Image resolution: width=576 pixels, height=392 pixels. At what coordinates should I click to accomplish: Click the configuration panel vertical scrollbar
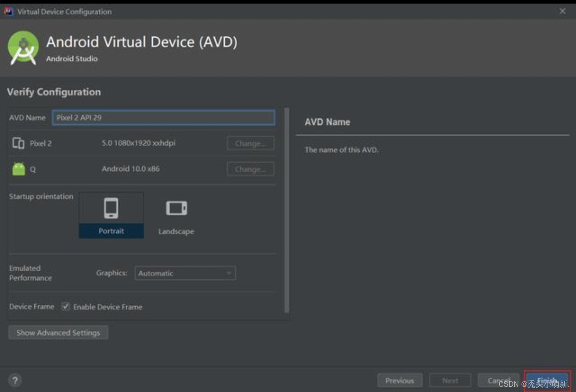[x=286, y=210]
